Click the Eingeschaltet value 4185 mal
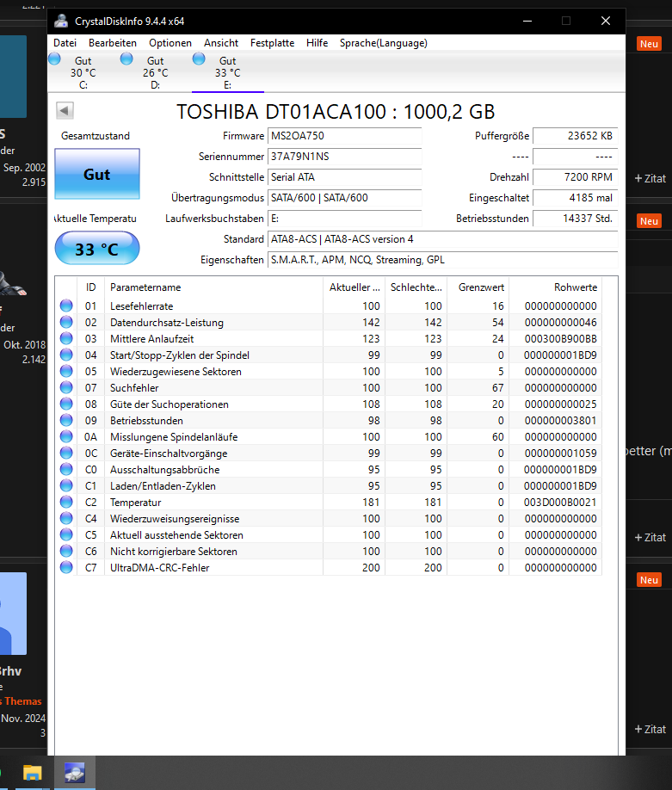The width and height of the screenshot is (672, 790). 576,198
